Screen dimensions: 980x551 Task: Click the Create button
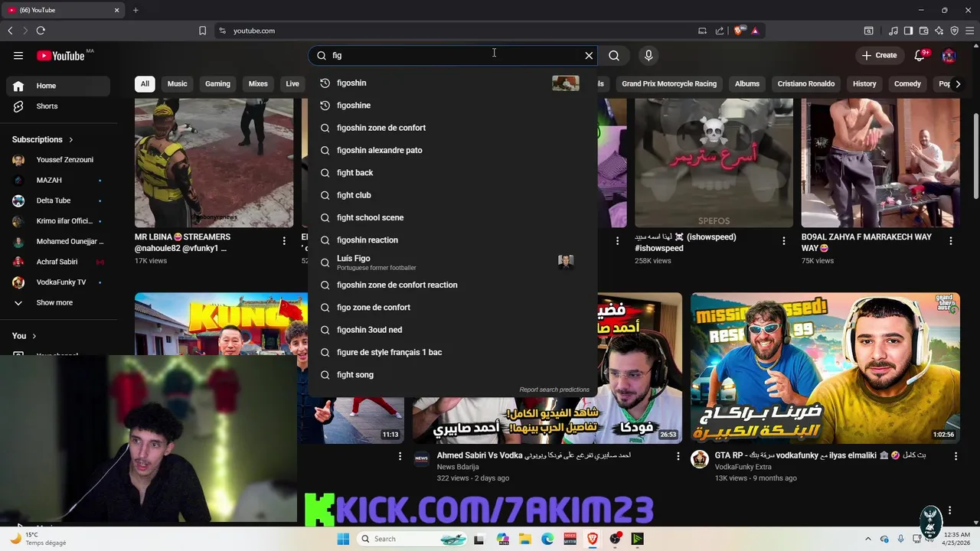tap(879, 55)
